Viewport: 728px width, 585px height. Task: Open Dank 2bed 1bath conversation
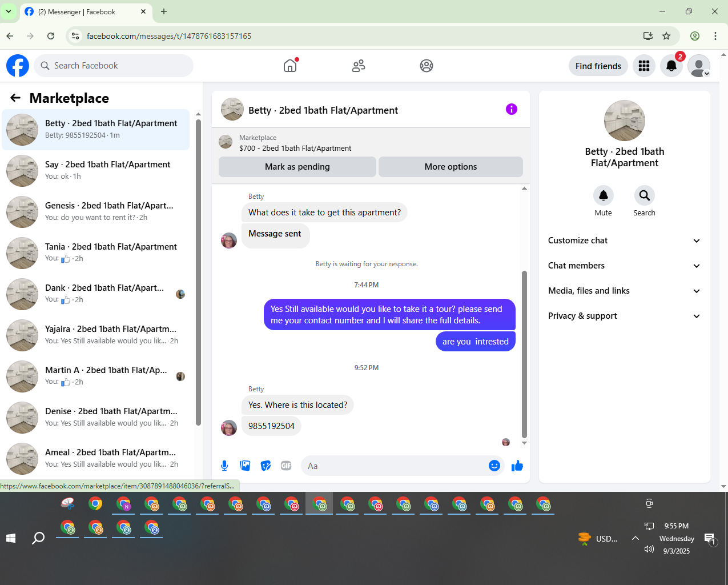pos(96,294)
